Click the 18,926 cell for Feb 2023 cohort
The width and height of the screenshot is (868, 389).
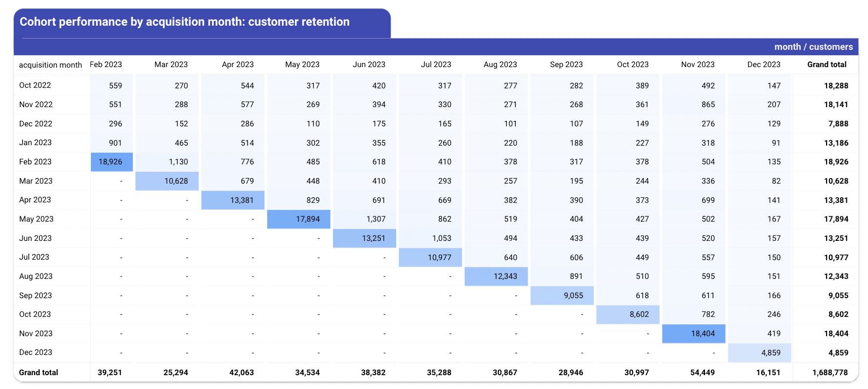pos(112,162)
